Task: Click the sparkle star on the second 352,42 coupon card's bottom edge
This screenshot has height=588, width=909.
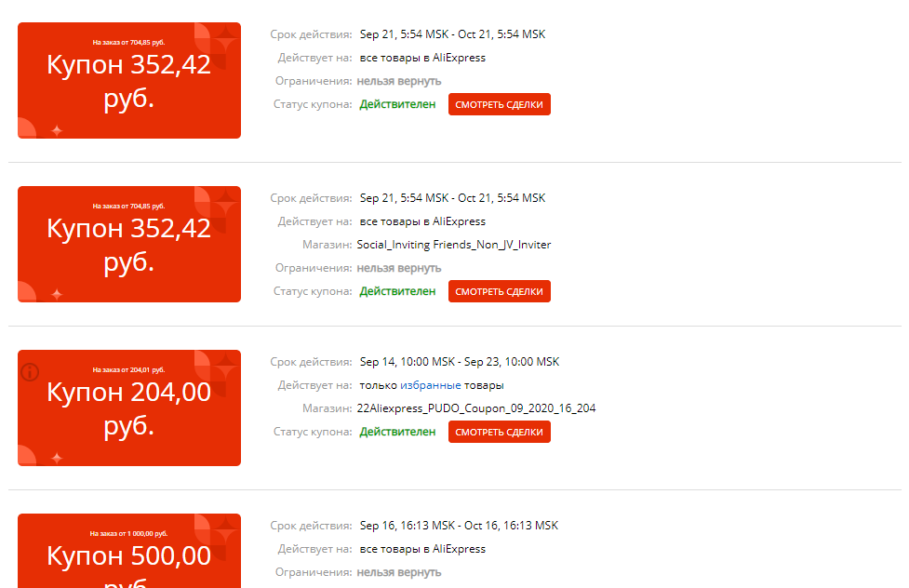Action: point(57,294)
